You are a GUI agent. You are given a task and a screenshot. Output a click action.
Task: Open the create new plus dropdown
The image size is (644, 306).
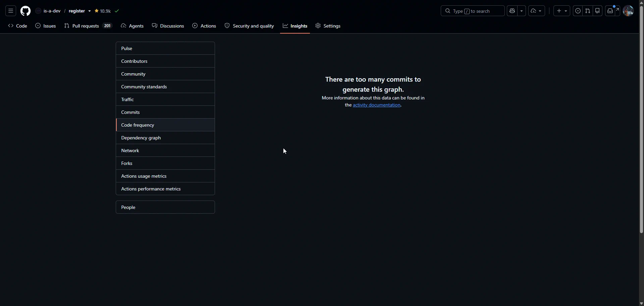[562, 11]
